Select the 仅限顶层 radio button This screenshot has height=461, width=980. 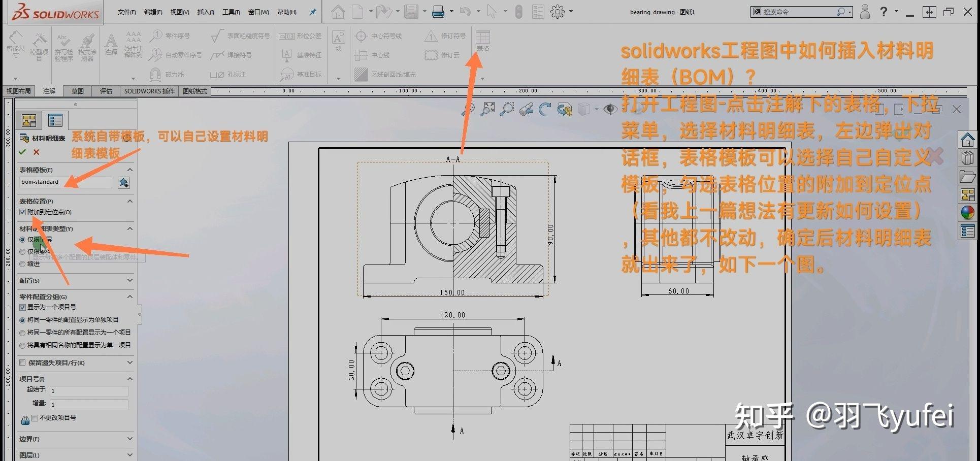coord(22,239)
